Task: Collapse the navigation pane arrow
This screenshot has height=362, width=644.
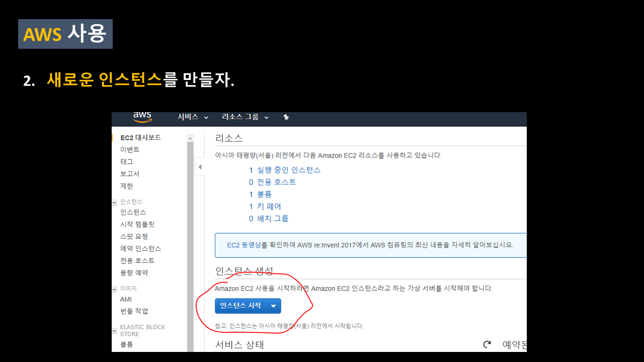Action: point(200,167)
